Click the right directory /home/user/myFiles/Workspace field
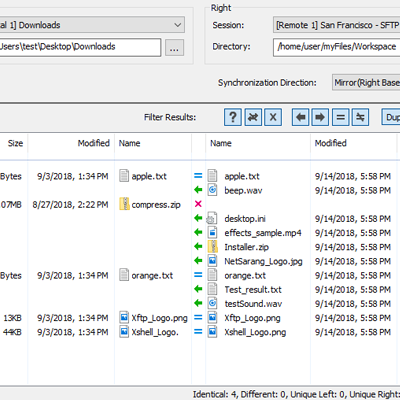 (336, 47)
